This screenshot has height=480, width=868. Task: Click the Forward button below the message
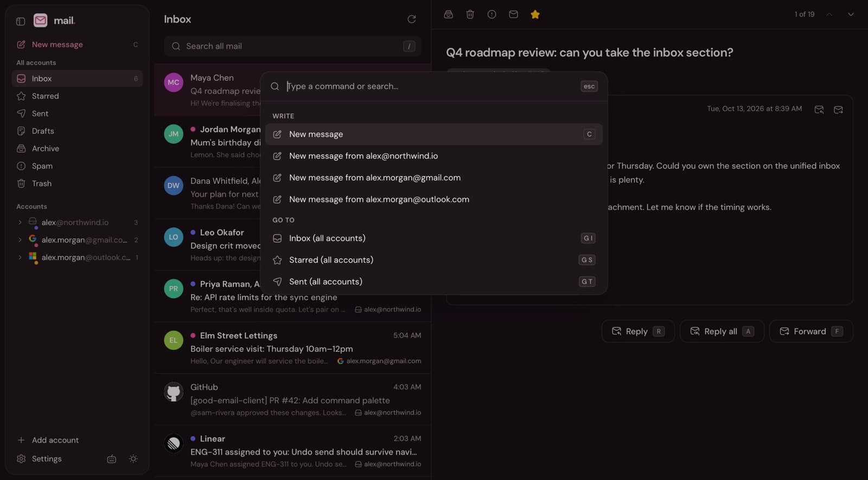point(811,331)
